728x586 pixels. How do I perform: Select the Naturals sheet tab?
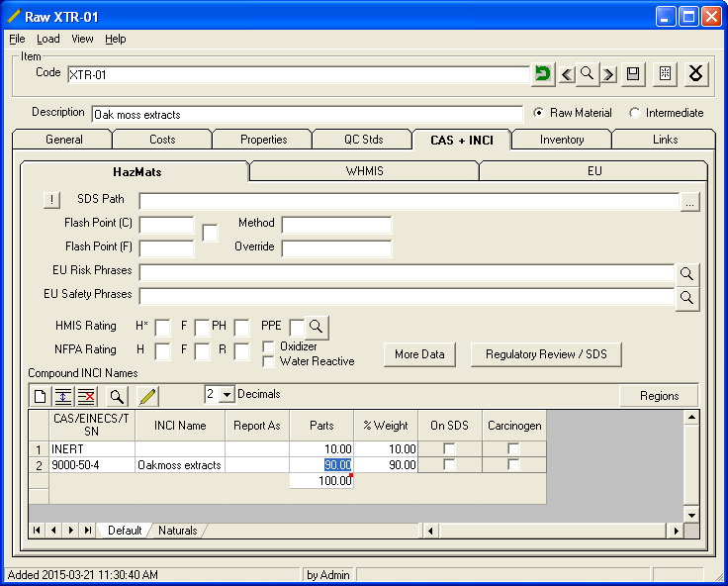pyautogui.click(x=178, y=531)
